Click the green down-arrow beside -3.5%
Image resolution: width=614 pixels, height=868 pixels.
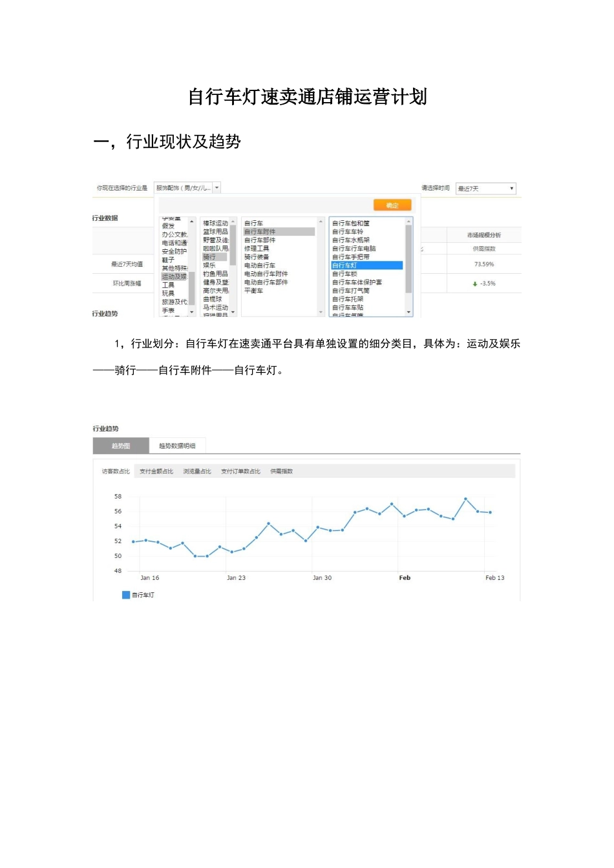pos(475,284)
